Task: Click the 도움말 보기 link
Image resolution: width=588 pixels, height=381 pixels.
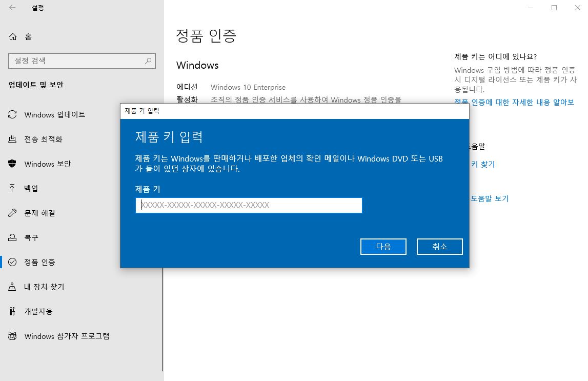Action: 490,198
